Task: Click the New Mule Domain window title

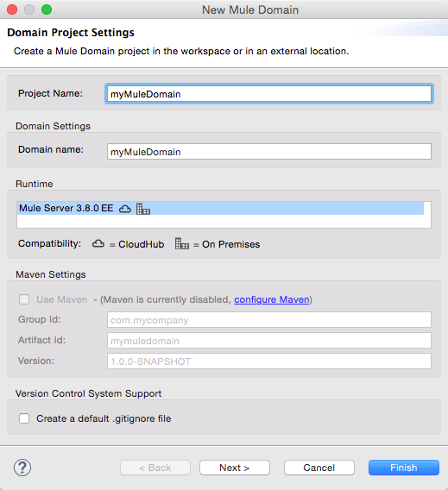Action: [250, 9]
